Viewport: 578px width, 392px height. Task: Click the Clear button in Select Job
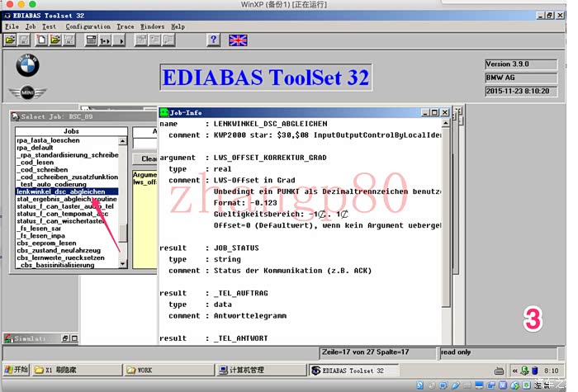point(145,158)
